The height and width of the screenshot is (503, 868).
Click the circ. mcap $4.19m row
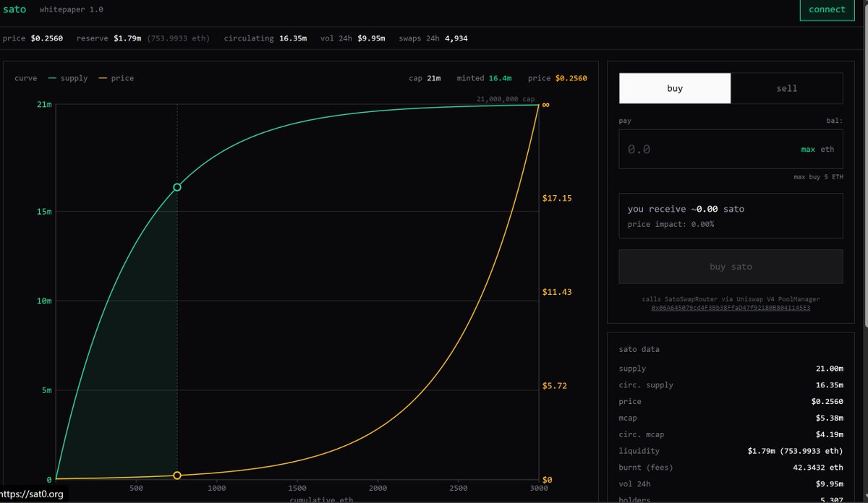731,434
